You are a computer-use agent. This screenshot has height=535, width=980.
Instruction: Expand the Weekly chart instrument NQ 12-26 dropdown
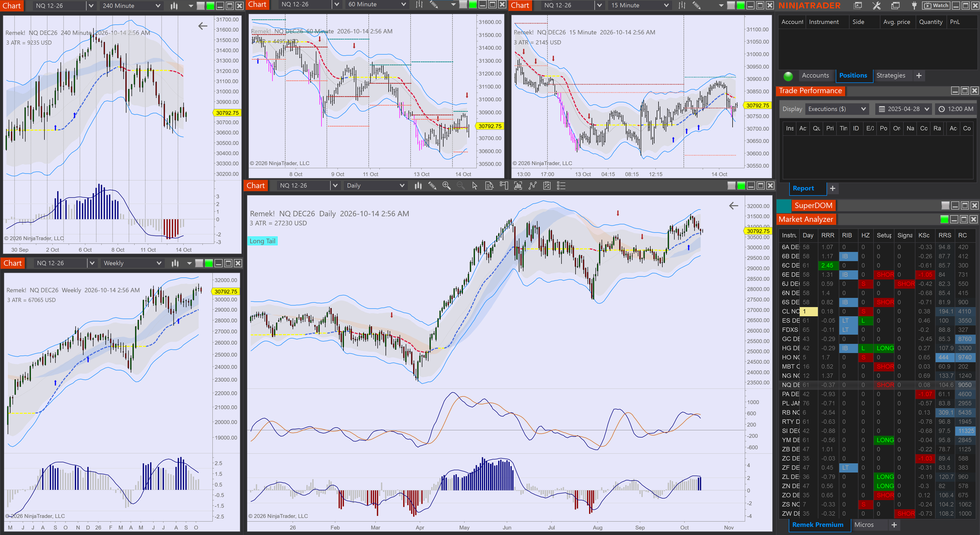[x=92, y=263]
